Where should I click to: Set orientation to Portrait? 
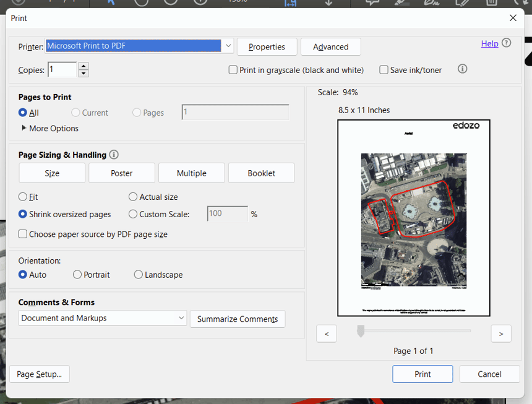(77, 275)
